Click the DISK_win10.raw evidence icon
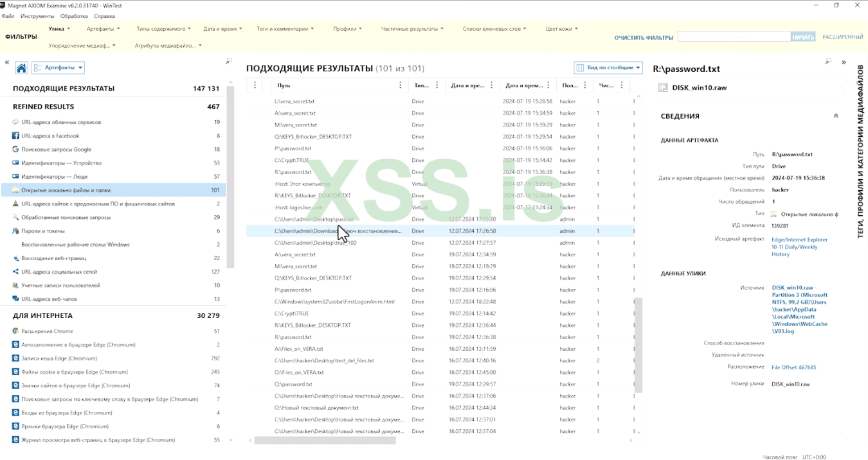This screenshot has width=868, height=460. (663, 87)
